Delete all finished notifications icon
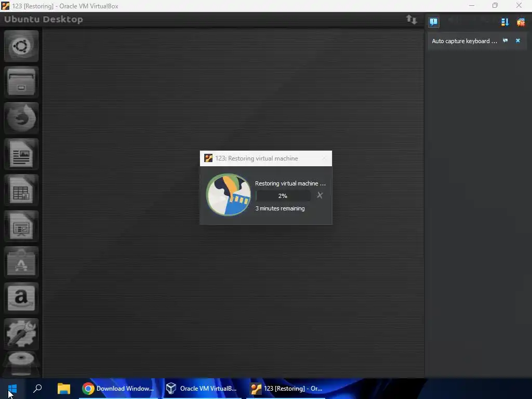532x399 pixels. pos(521,22)
